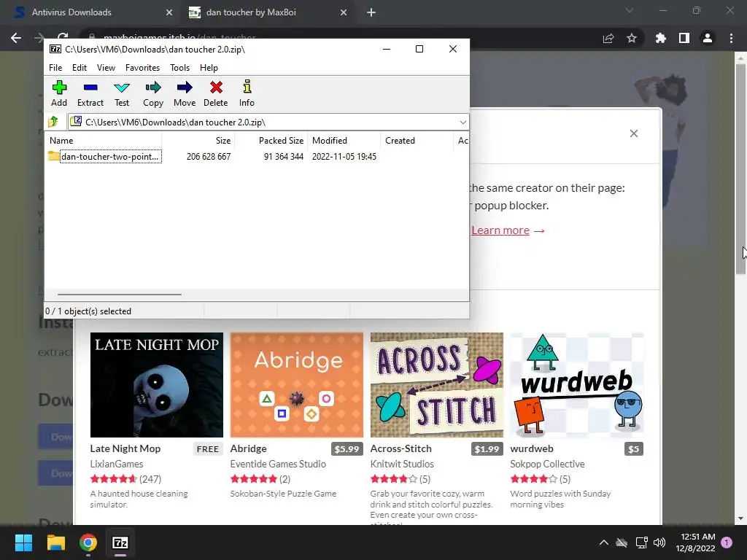
Task: Open the Help menu in 7-Zip
Action: tap(209, 68)
